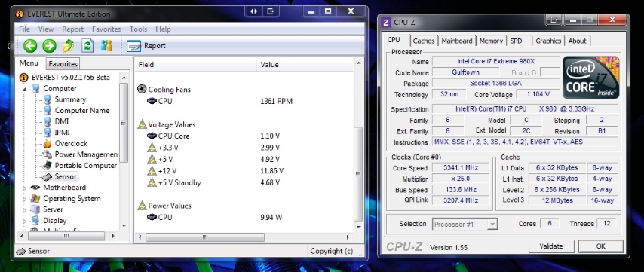Open the Tools menu in EVEREST
Screen dimensions: 644x272
coord(138,29)
